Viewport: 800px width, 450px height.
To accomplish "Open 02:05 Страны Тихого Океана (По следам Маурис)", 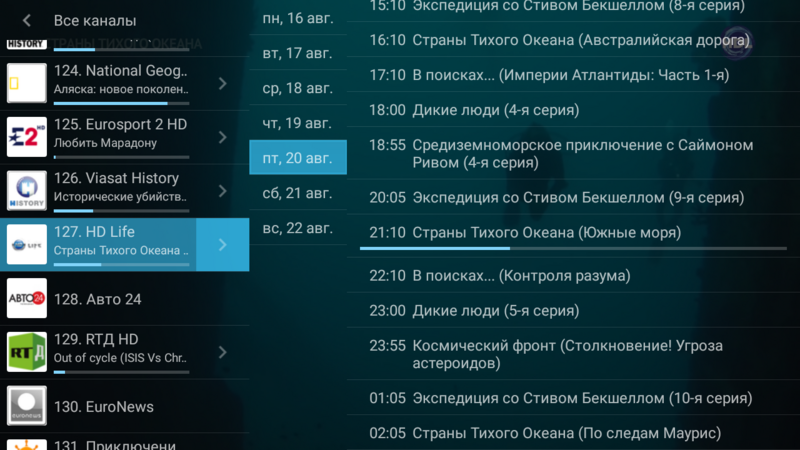I will [573, 433].
